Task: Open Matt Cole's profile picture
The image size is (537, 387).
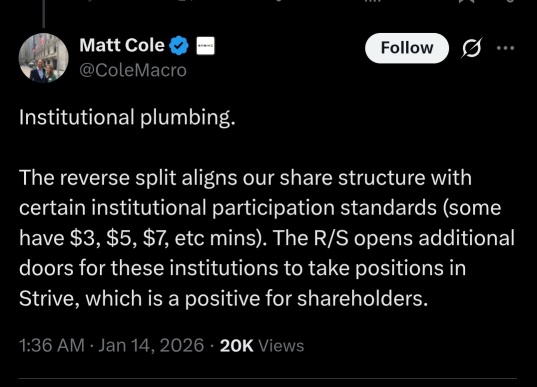Action: (43, 58)
